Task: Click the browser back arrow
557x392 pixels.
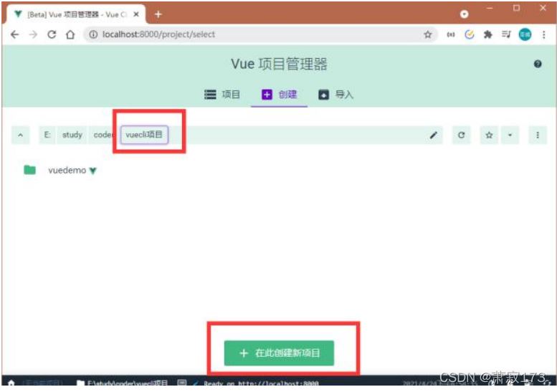Action: pos(14,34)
